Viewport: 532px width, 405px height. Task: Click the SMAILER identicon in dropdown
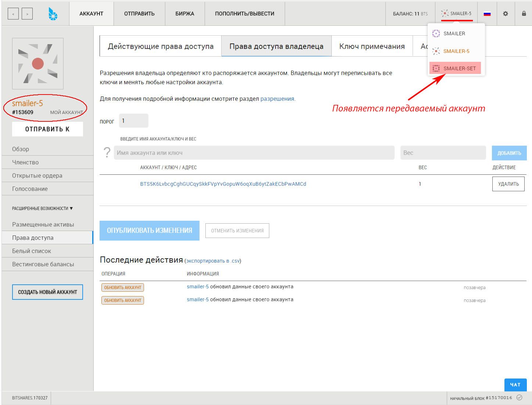click(436, 33)
